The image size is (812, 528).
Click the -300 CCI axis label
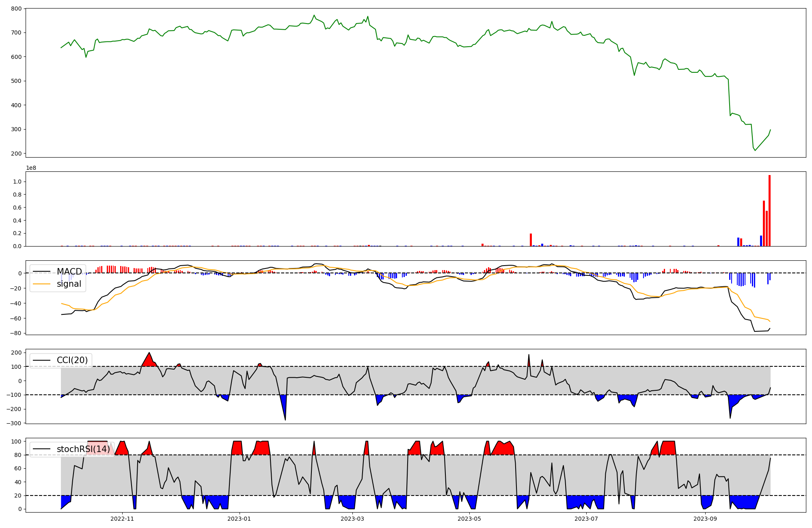coord(15,423)
